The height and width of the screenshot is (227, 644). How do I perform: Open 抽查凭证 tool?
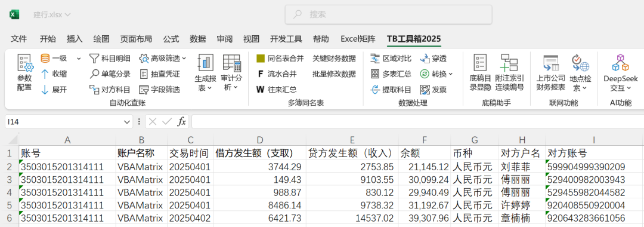160,74
